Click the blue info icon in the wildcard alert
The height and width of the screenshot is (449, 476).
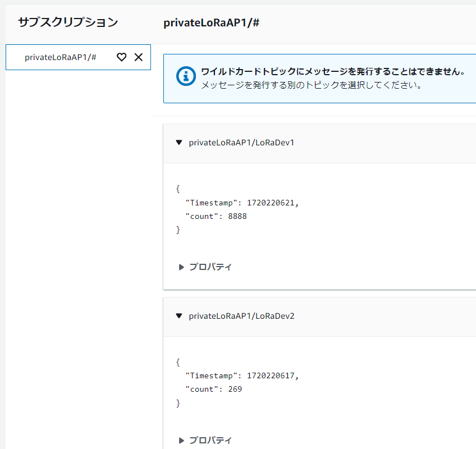coord(186,76)
